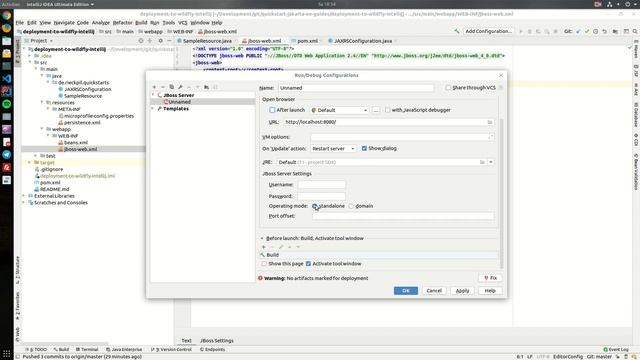Click Apply button
640x360 pixels.
point(462,291)
